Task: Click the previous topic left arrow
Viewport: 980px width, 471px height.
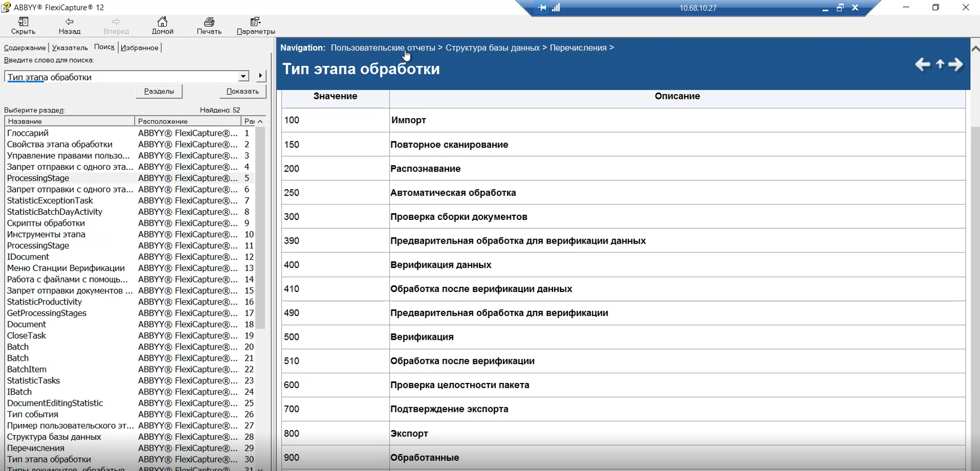Action: click(x=923, y=65)
